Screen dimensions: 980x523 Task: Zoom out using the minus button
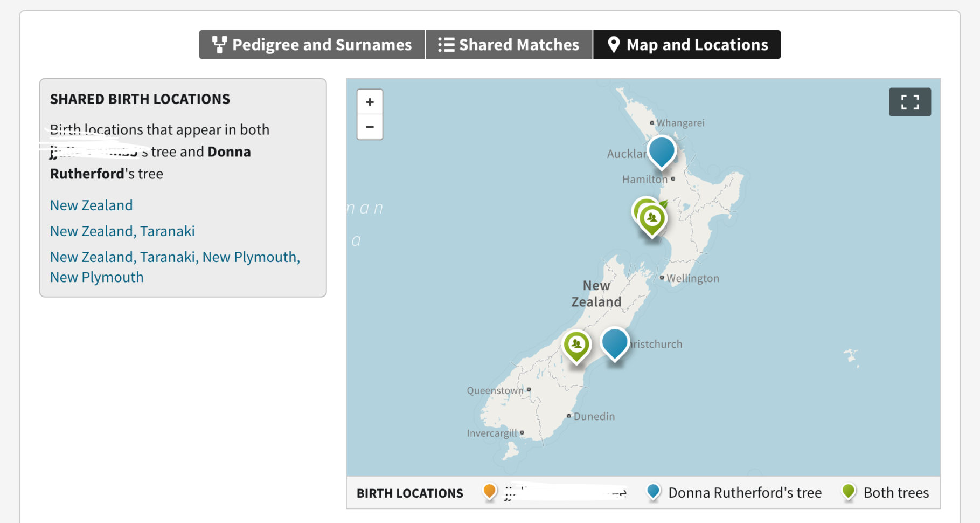(x=370, y=127)
